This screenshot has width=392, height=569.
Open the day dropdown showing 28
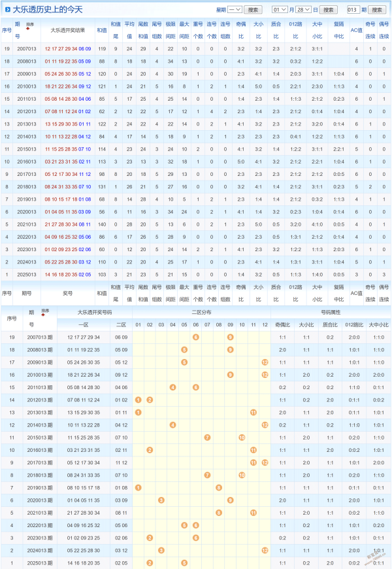pyautogui.click(x=303, y=10)
